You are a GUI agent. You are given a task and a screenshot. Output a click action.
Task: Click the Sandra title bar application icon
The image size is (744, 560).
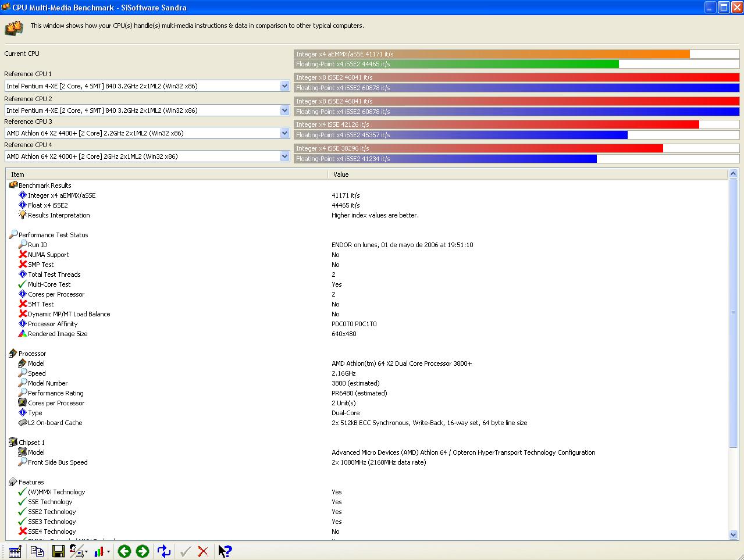6,8
